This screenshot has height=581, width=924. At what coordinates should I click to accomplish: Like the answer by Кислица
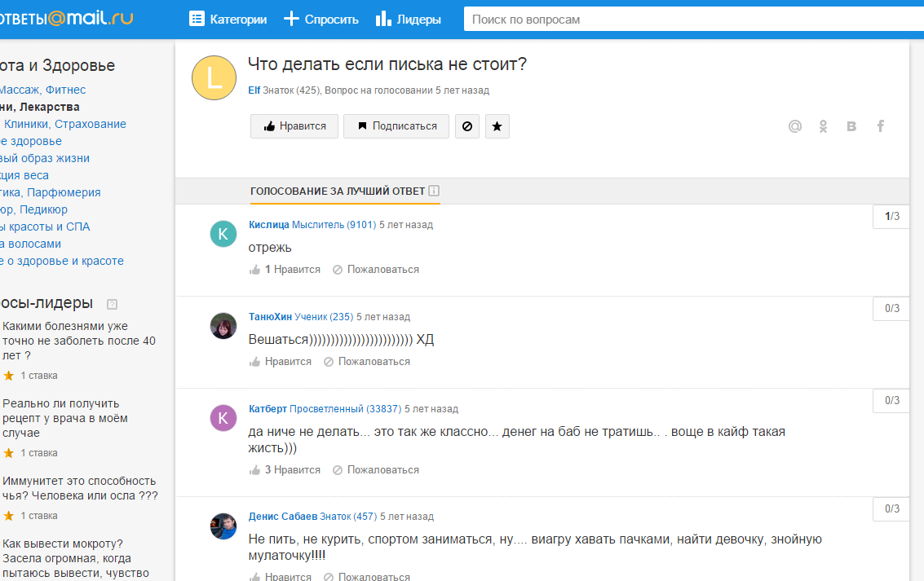[x=285, y=270]
